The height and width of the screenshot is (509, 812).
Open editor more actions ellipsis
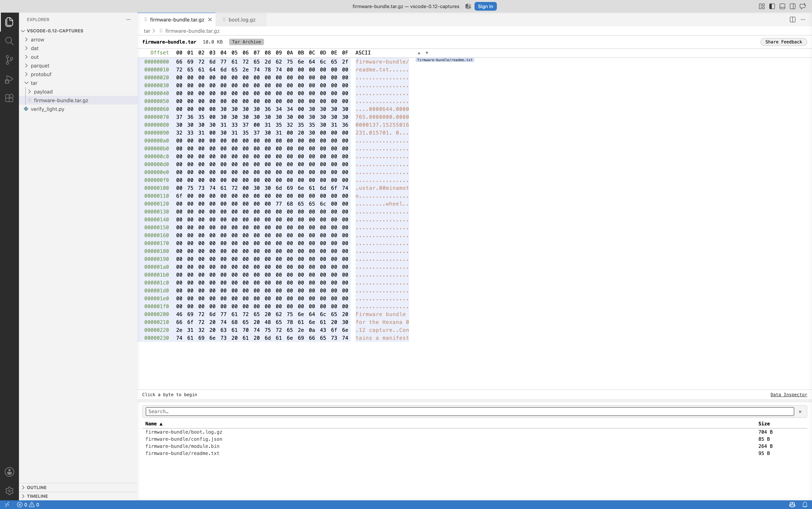click(803, 20)
